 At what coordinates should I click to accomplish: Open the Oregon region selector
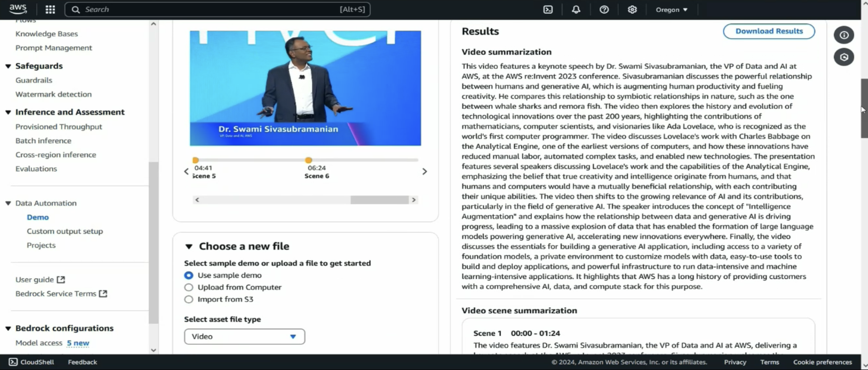tap(671, 10)
